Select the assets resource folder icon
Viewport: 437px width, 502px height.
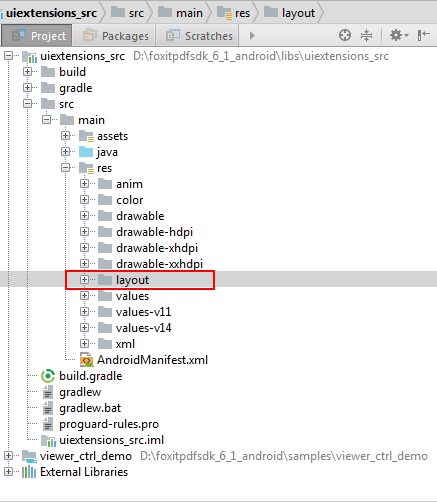86,136
